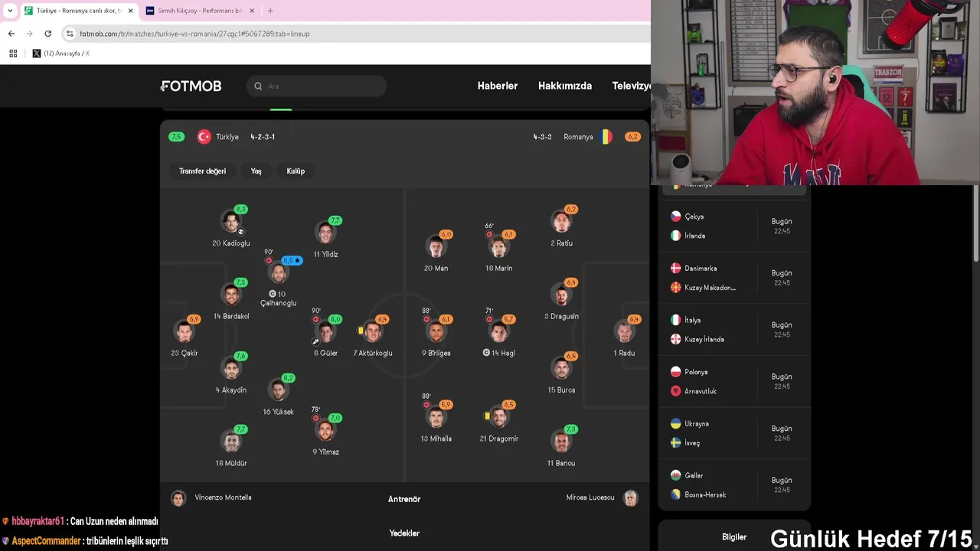Click the Yedekler section heading
This screenshot has height=551, width=980.
pyautogui.click(x=404, y=533)
